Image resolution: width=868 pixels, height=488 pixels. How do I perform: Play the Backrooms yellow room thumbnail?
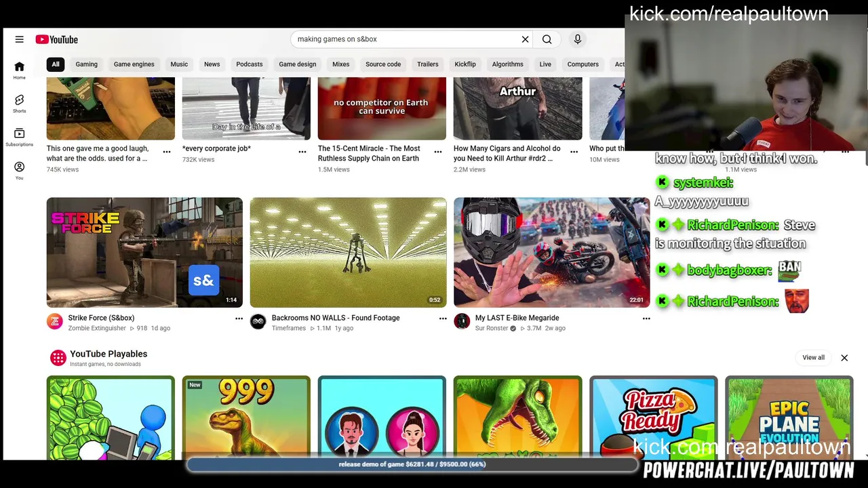click(x=349, y=252)
